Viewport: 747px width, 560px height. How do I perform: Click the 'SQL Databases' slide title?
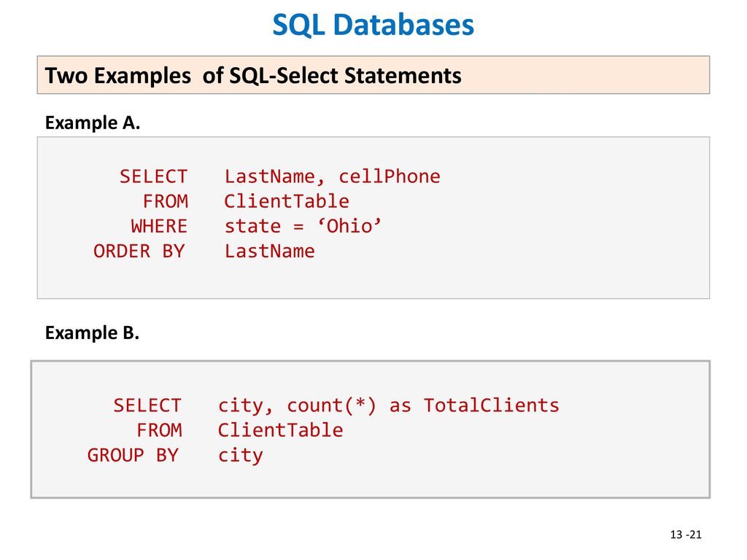coord(373,25)
